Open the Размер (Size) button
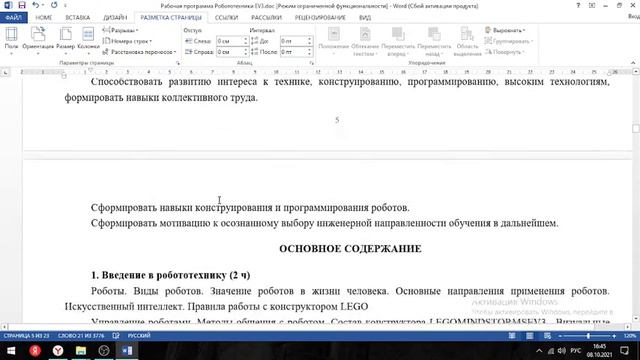This screenshot has width=640, height=360. pyautogui.click(x=65, y=40)
